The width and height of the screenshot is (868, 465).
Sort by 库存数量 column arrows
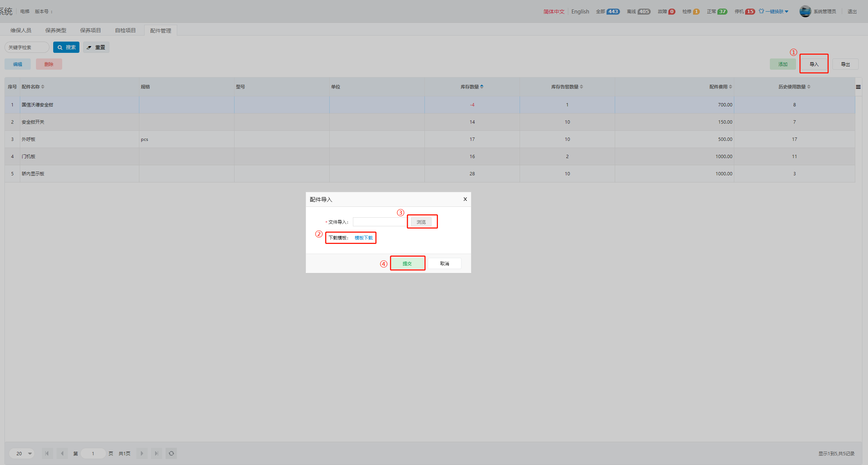[x=482, y=87]
